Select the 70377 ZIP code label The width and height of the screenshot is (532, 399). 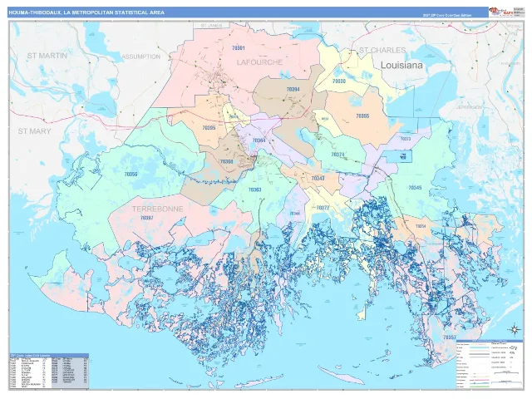coord(323,208)
